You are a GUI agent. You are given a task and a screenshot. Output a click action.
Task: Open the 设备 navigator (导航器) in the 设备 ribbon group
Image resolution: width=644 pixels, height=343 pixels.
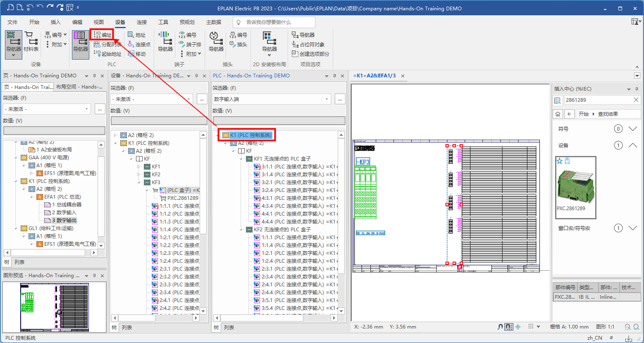(14, 44)
